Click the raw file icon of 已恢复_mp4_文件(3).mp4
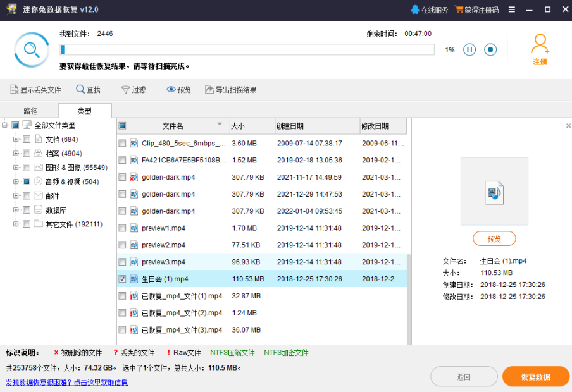This screenshot has height=392, width=572. tap(134, 329)
